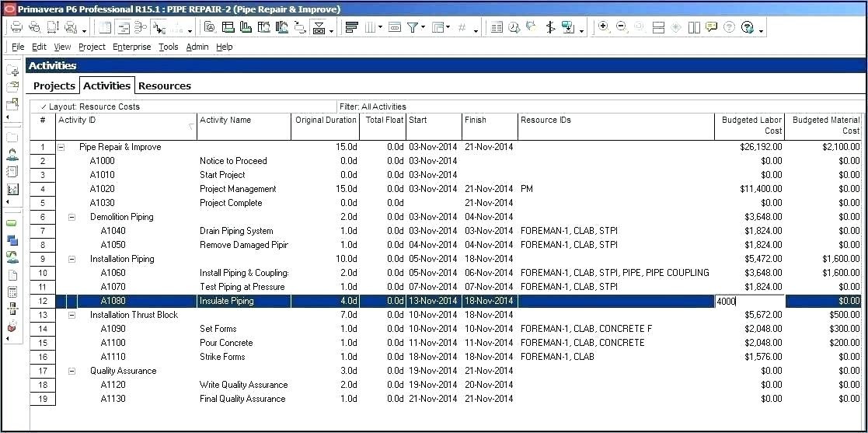Switch to the Resources tab
This screenshot has width=868, height=433.
tap(165, 86)
